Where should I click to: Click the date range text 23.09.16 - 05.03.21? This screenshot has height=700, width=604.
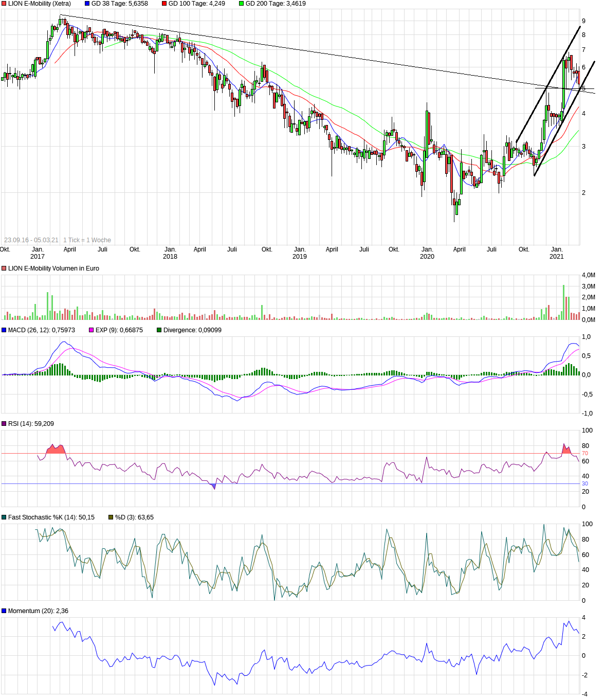pos(31,240)
